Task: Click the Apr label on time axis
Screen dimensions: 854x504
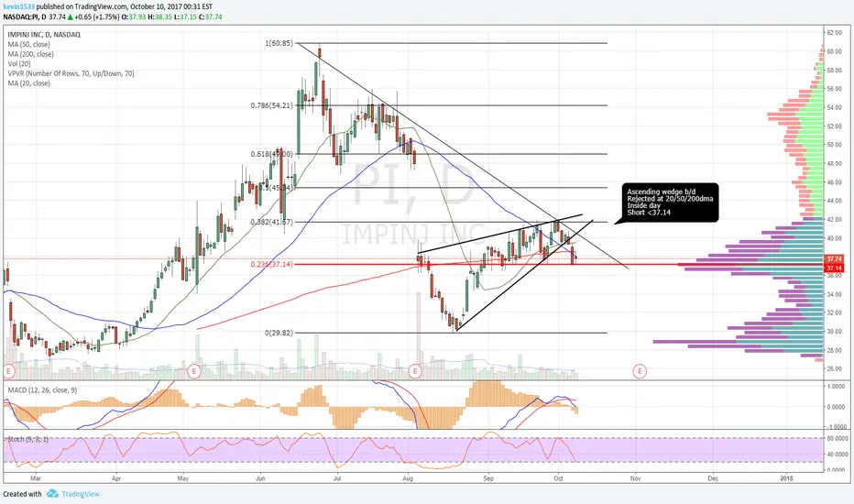Action: (116, 478)
